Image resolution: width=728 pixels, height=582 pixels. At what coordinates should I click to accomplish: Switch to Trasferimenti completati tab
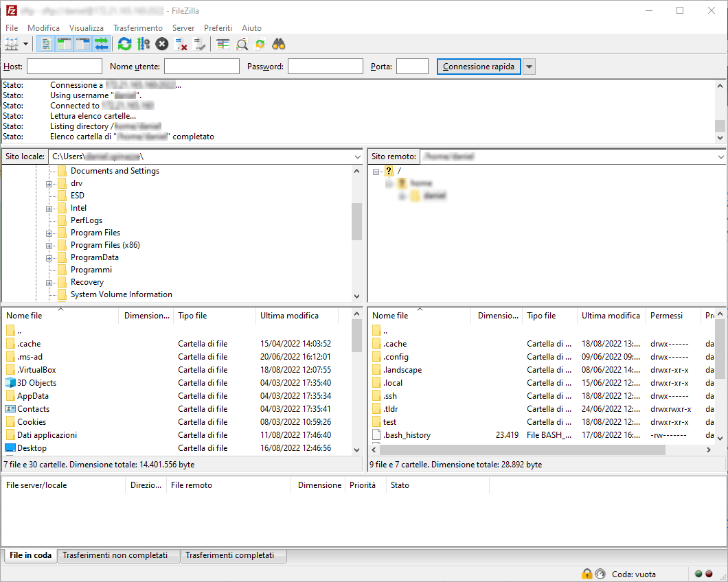click(230, 555)
